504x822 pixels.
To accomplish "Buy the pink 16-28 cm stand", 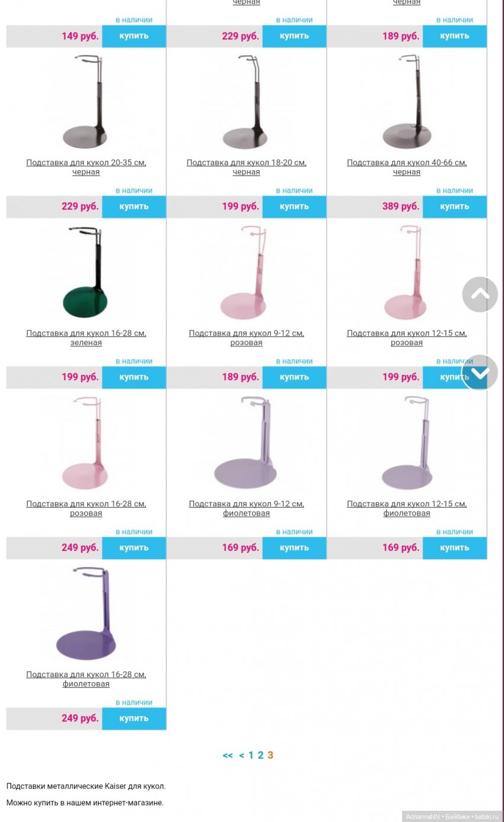I will point(134,547).
